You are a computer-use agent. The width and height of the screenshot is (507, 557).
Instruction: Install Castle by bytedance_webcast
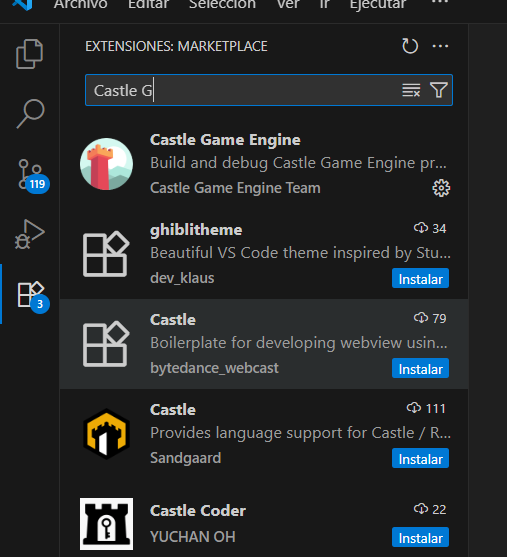[420, 368]
